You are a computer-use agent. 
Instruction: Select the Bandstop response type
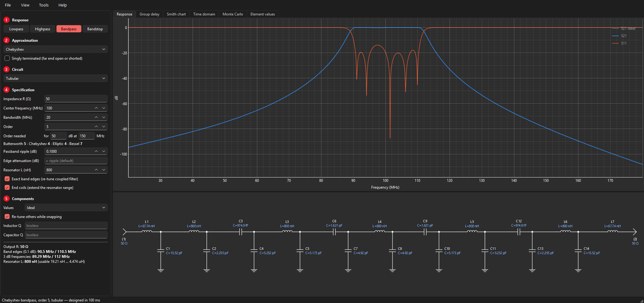pos(95,29)
